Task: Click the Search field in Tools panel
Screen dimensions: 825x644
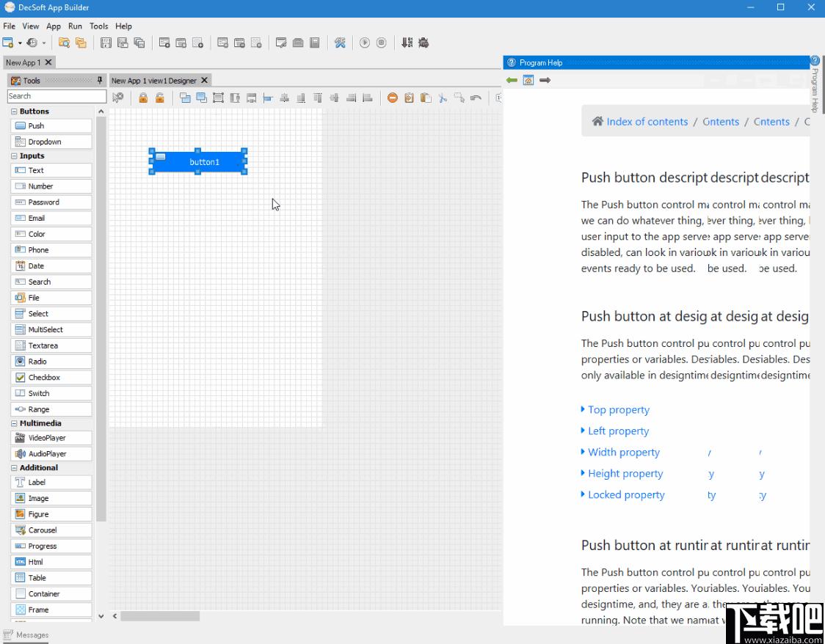Action: (57, 96)
